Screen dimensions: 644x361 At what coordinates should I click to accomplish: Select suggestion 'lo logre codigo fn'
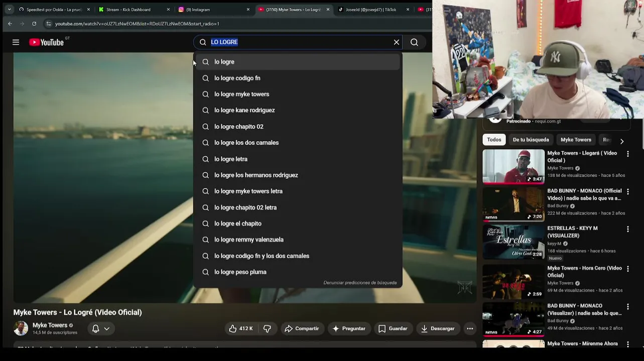click(298, 78)
